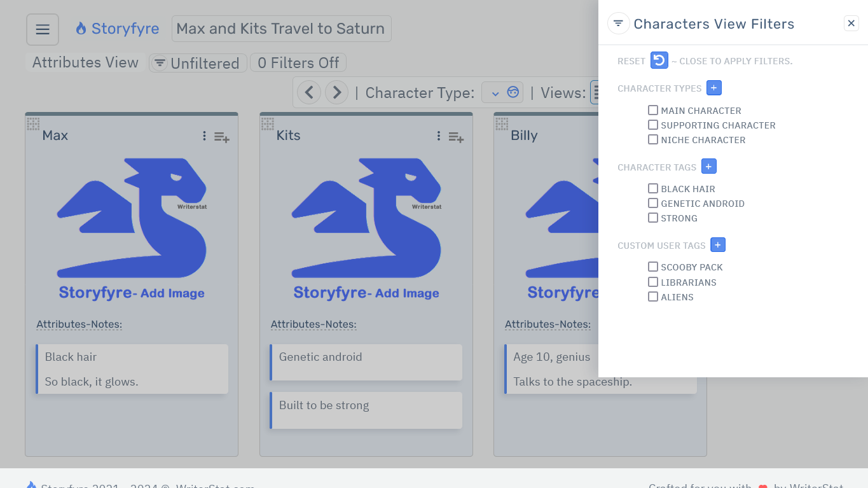Add a tag with Custom User Tags plus icon
This screenshot has width=868, height=488.
(717, 244)
